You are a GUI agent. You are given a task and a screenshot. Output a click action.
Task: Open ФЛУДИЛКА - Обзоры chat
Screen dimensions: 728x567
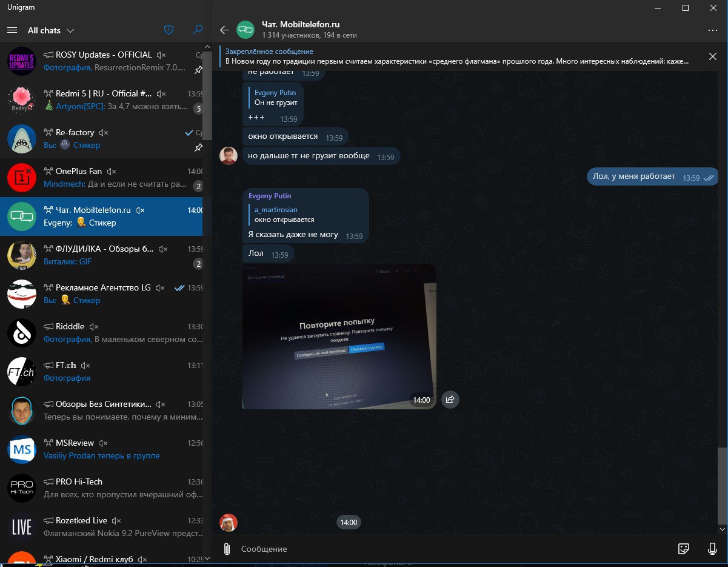(x=102, y=255)
